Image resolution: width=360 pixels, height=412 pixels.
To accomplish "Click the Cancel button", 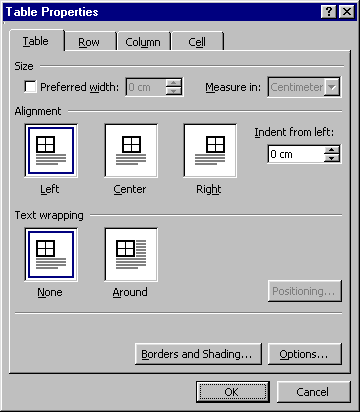I will [x=313, y=392].
